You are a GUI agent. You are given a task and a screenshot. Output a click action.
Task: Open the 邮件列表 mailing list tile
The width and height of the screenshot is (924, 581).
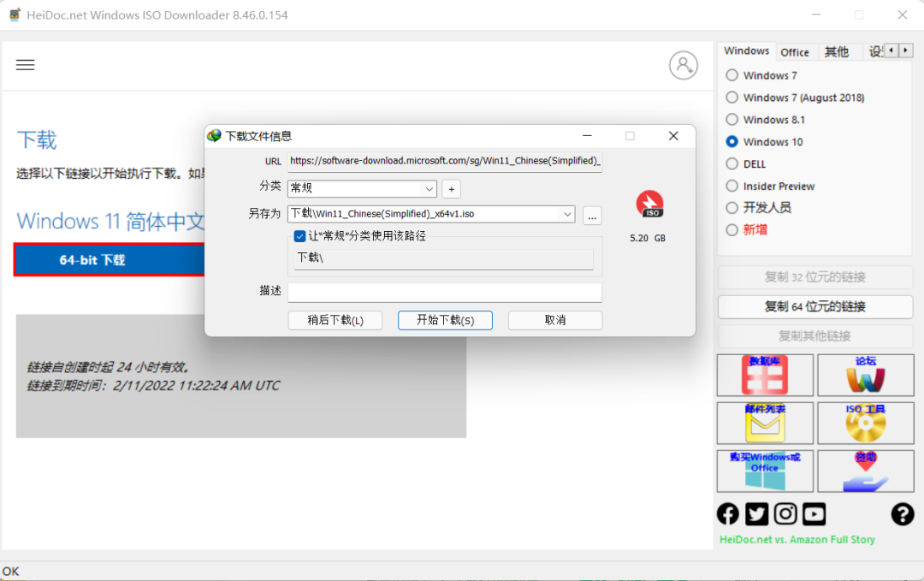click(765, 423)
